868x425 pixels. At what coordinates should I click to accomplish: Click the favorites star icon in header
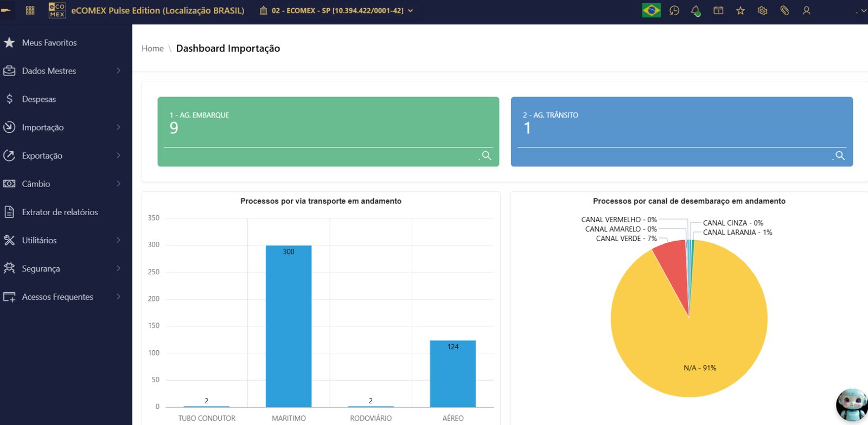741,10
